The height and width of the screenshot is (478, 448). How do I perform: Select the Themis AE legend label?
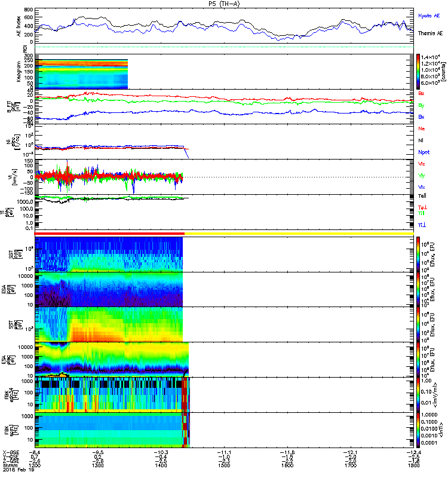[x=430, y=33]
